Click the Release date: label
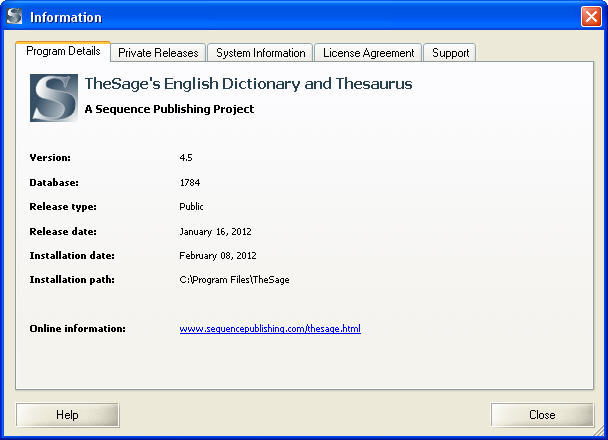The height and width of the screenshot is (440, 608). 63,232
